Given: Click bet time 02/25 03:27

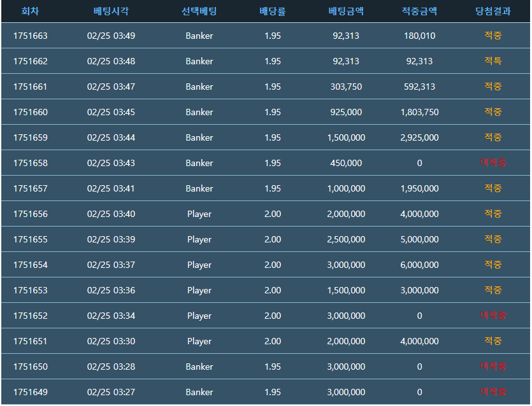Looking at the screenshot, I should 111,392.
